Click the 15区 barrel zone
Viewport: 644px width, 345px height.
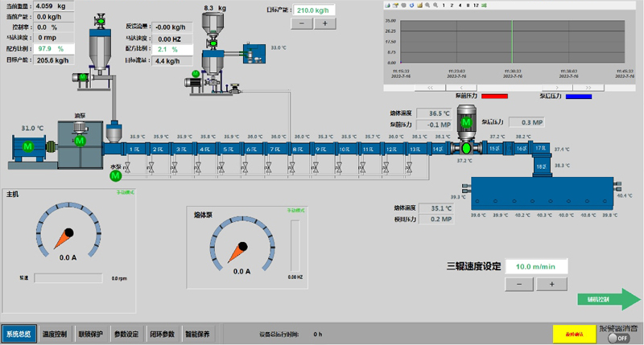coord(494,149)
